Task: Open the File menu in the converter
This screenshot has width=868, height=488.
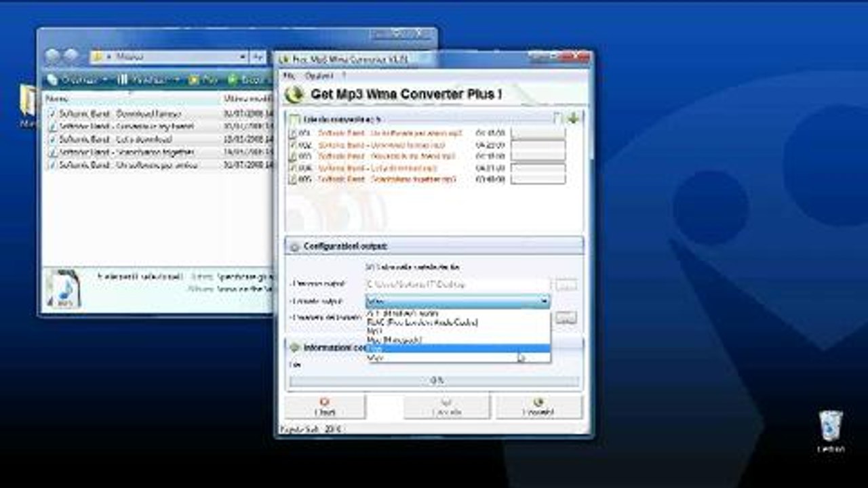Action: click(x=289, y=75)
